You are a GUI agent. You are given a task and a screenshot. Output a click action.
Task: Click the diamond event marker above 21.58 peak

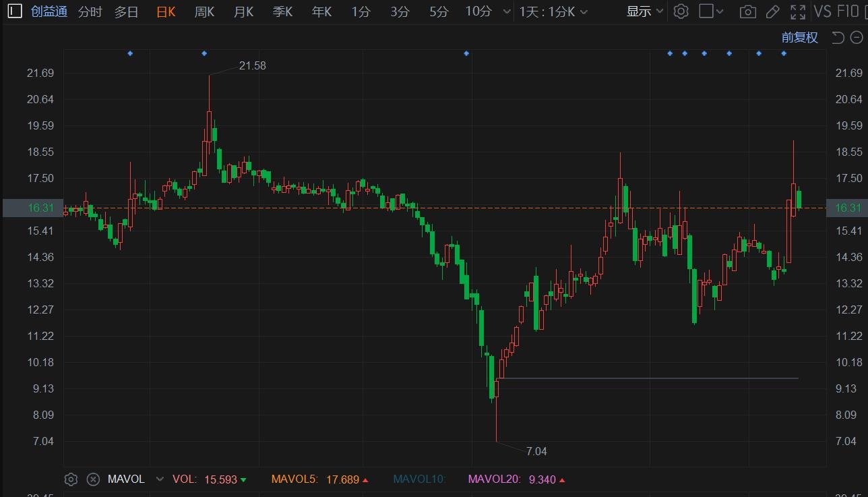coord(204,53)
